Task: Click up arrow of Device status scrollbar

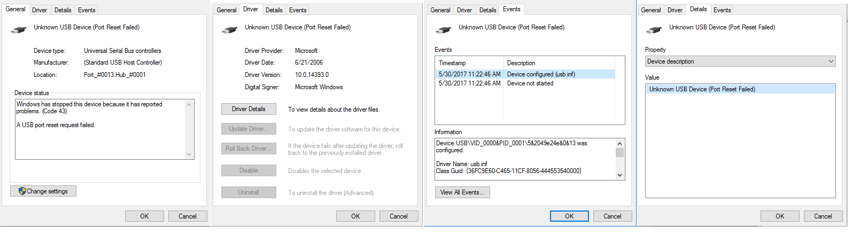Action: [189, 104]
